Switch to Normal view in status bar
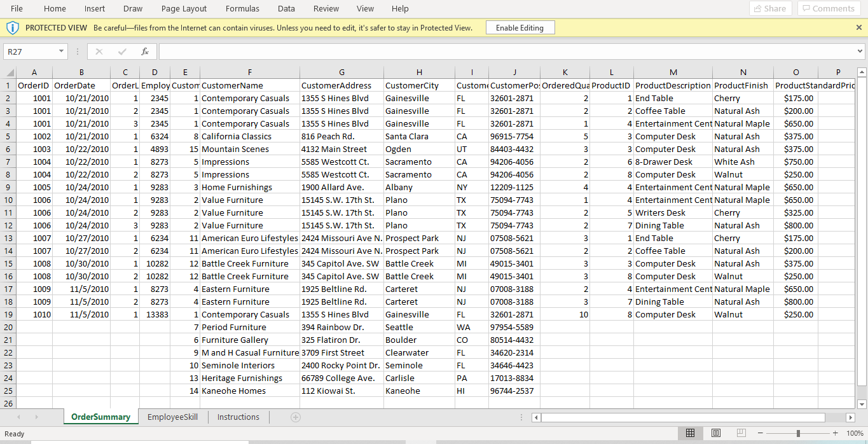Screen dimensions: 868x444 (690, 433)
